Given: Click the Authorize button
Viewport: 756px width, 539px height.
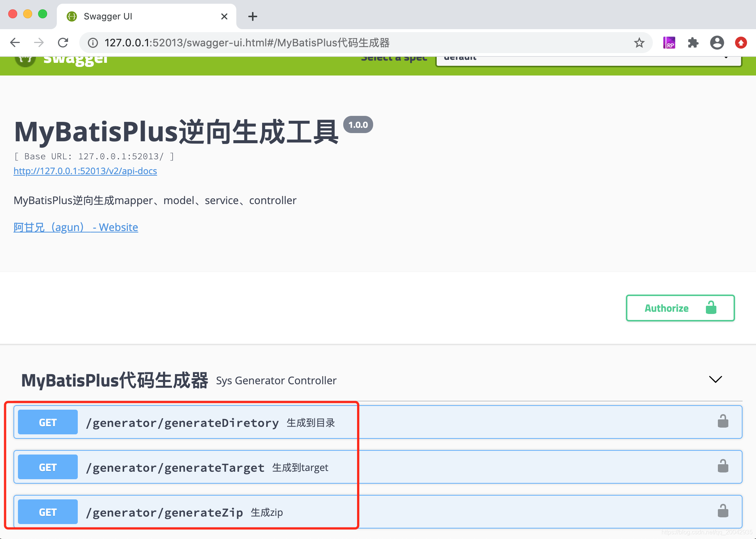Looking at the screenshot, I should point(680,308).
